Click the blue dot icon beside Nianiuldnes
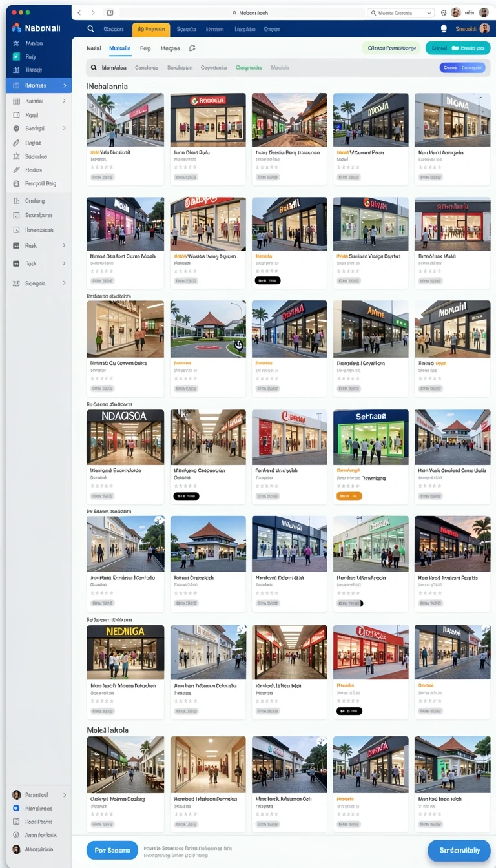Viewport: 496px width, 868px height. pyautogui.click(x=16, y=808)
